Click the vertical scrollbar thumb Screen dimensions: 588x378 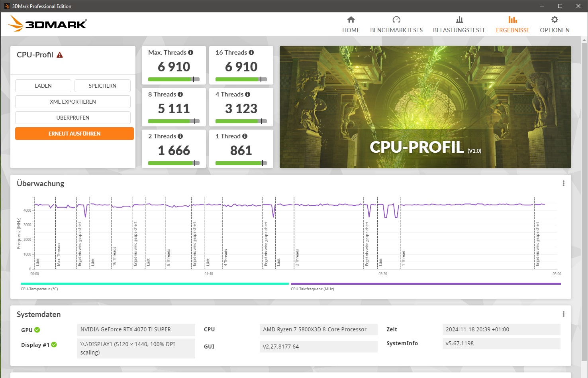coord(584,201)
